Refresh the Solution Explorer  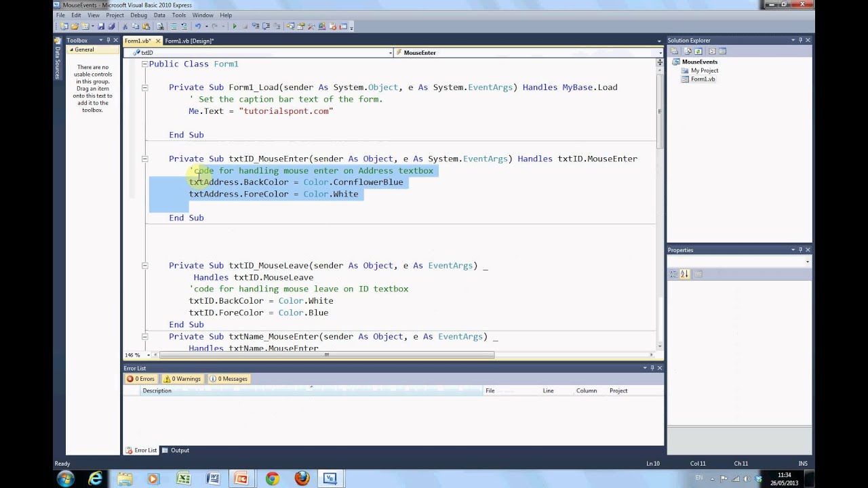pos(698,51)
